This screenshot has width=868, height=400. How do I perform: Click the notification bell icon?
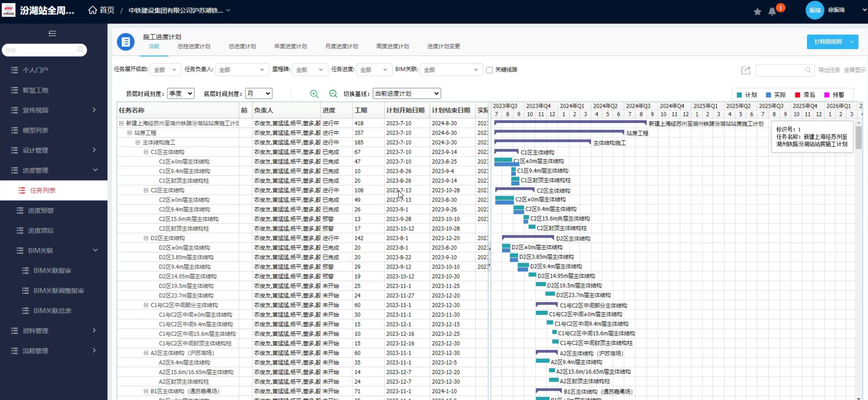click(772, 12)
